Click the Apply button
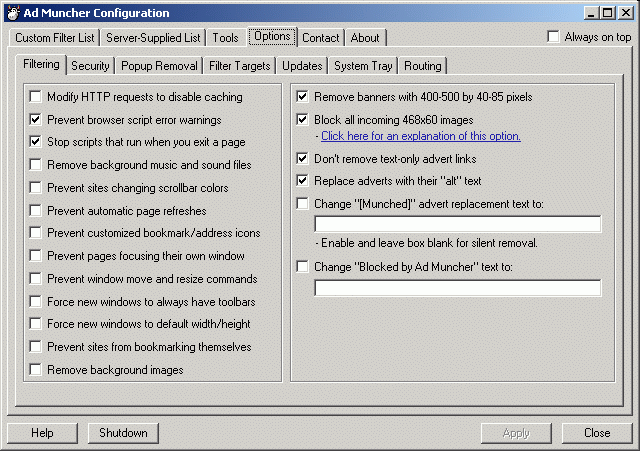 (516, 433)
